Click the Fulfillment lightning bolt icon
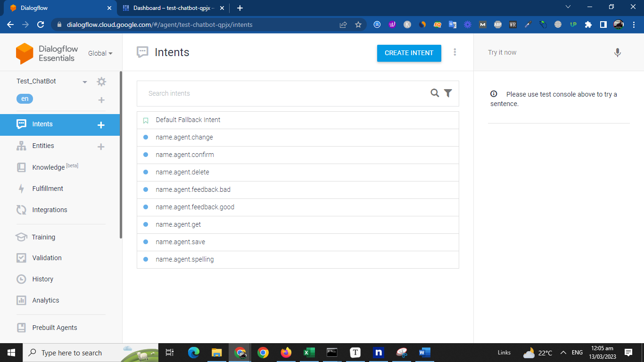 tap(21, 189)
